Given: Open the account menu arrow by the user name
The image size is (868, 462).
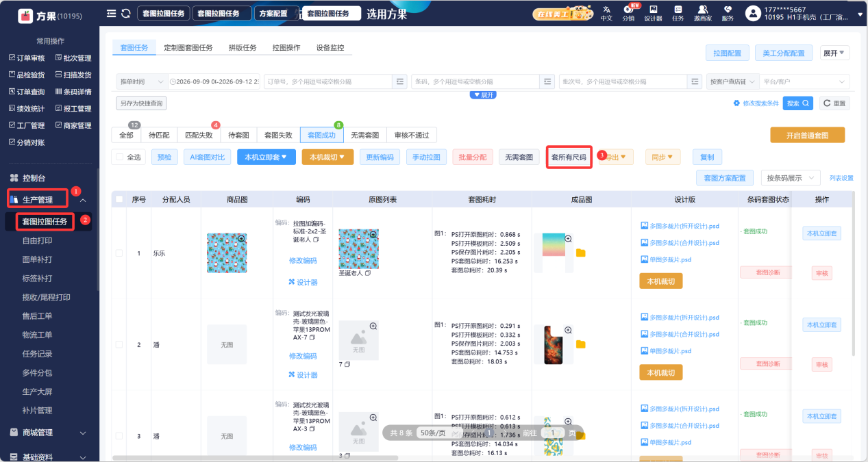Looking at the screenshot, I should pyautogui.click(x=858, y=13).
